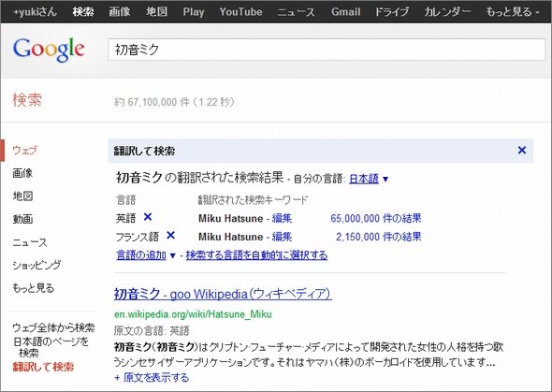Open ドライブ in top navigation bar
This screenshot has width=552, height=392.
pos(391,12)
